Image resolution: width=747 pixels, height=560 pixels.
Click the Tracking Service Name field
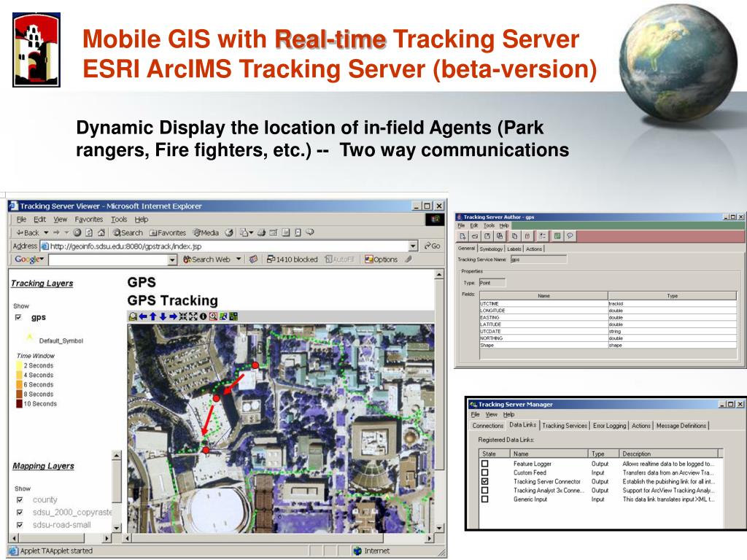[x=538, y=260]
